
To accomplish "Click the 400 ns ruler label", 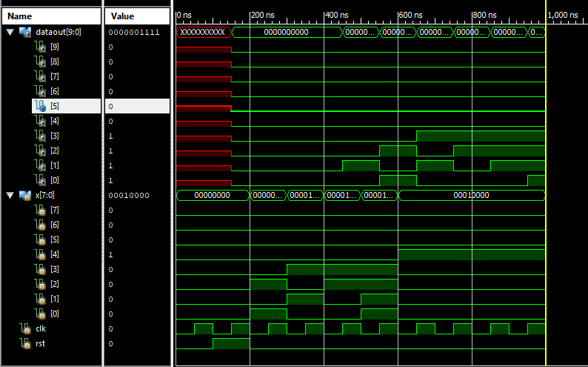I will pyautogui.click(x=337, y=16).
